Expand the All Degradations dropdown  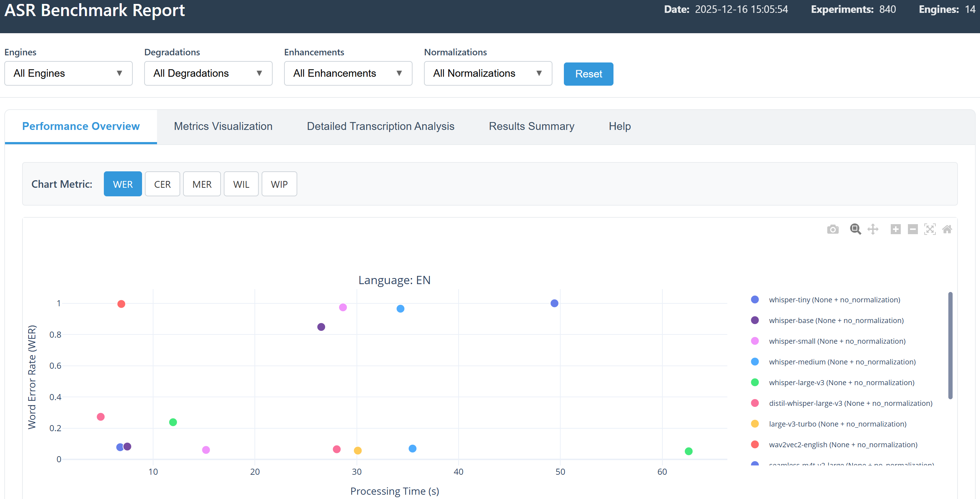pos(208,74)
